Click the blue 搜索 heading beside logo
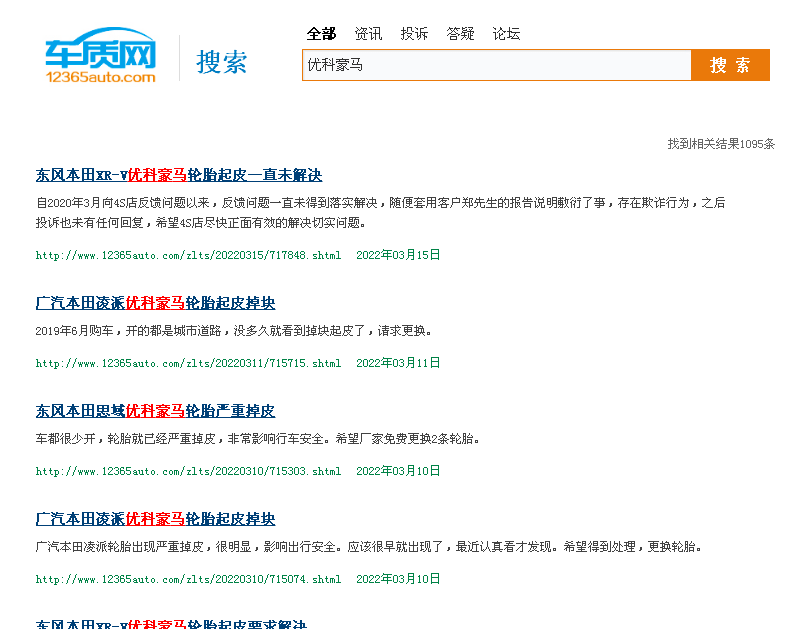 pyautogui.click(x=222, y=62)
